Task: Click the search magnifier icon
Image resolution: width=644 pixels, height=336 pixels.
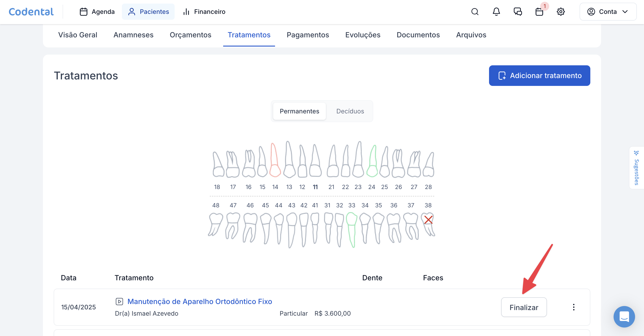Action: click(x=475, y=12)
